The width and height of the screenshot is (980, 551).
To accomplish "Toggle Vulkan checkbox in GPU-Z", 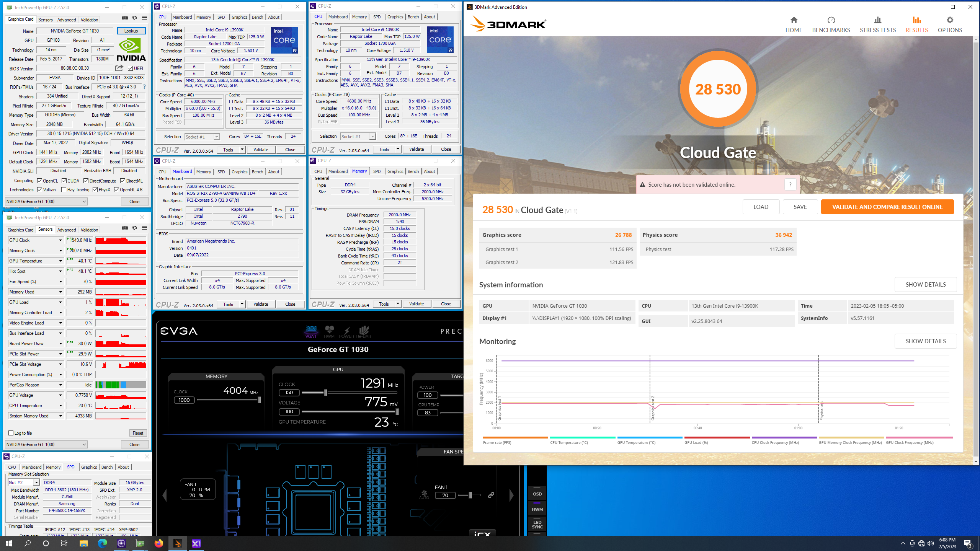I will coord(39,189).
